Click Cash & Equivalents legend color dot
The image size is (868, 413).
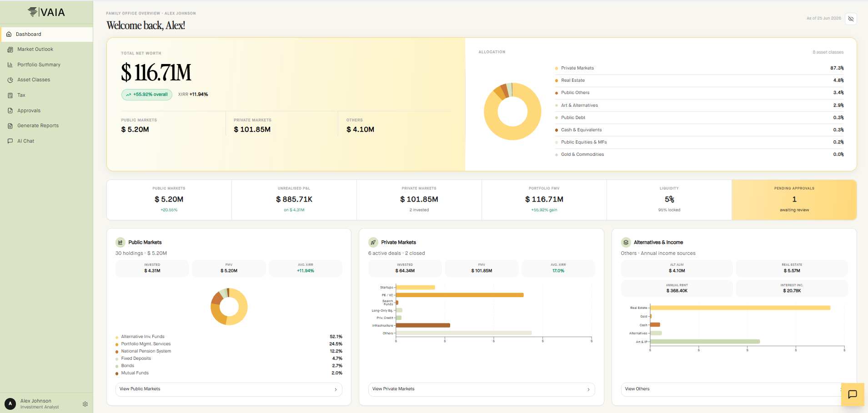point(557,130)
